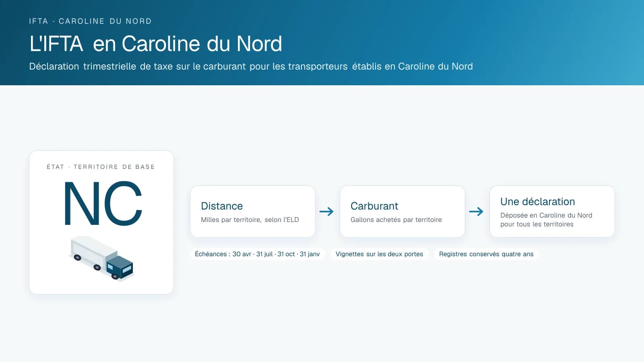Select the Registres conservés quatre ans pill
The width and height of the screenshot is (644, 362).
coord(486,254)
